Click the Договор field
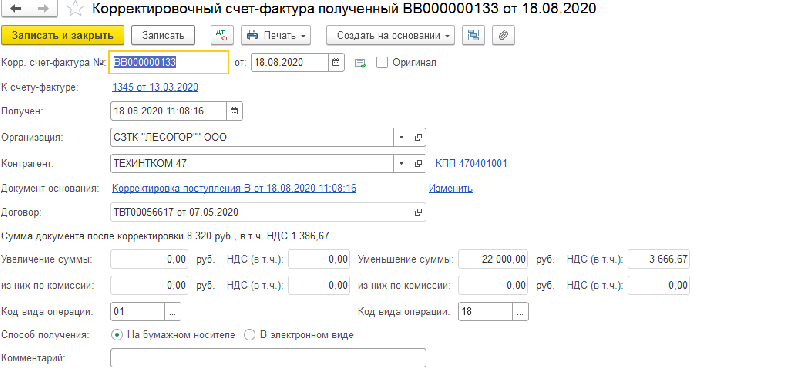800x378 pixels. (x=260, y=212)
